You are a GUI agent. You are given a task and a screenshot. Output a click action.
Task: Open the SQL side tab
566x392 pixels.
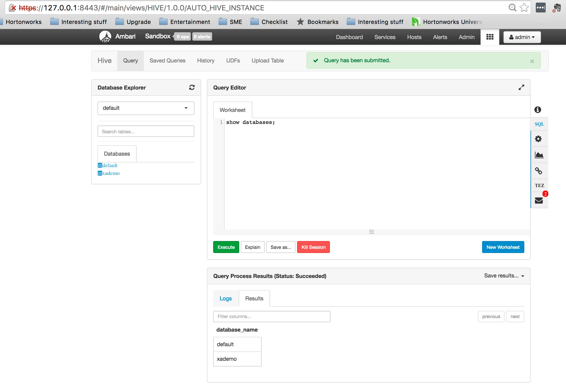[539, 124]
